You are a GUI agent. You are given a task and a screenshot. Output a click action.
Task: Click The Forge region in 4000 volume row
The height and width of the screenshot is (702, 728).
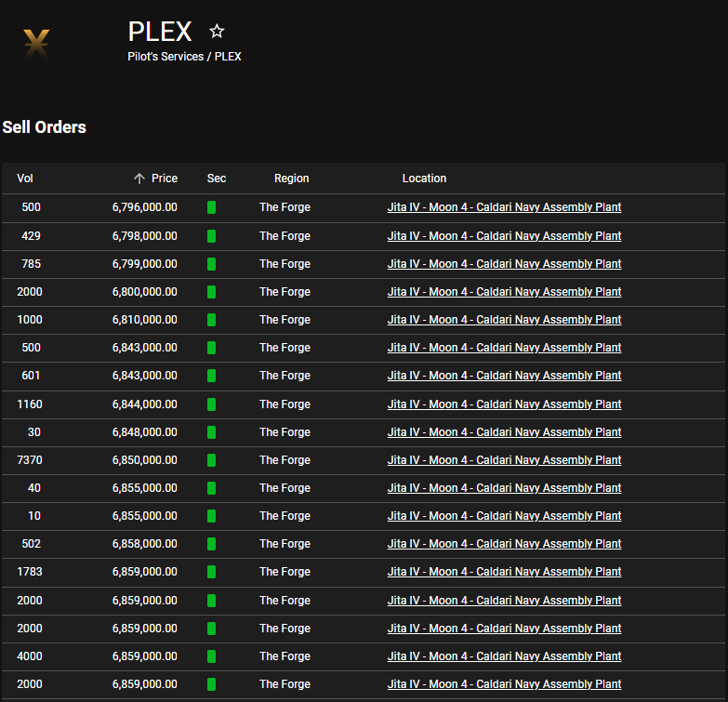tap(285, 656)
